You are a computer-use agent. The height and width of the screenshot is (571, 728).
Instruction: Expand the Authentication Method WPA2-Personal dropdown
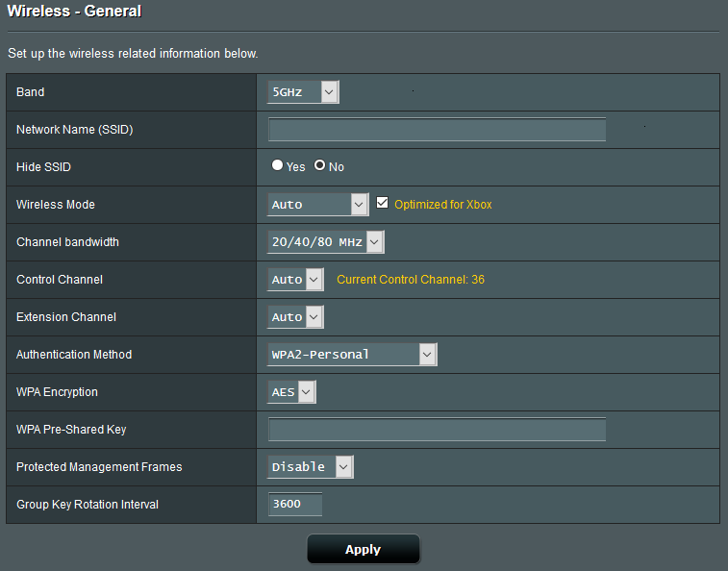pyautogui.click(x=352, y=355)
